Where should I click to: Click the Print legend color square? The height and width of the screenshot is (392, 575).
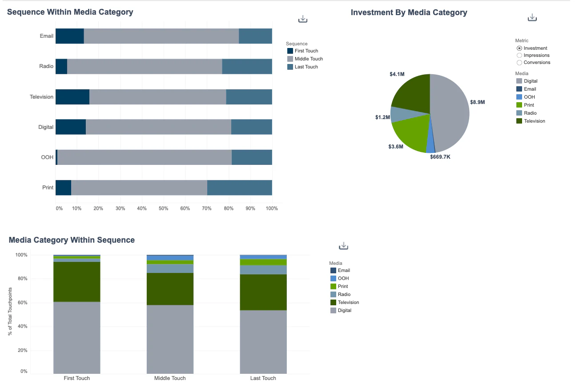tap(519, 105)
